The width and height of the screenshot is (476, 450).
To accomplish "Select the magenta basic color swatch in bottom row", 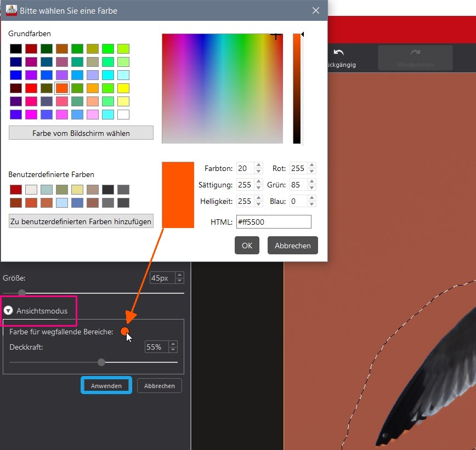I will click(x=31, y=115).
